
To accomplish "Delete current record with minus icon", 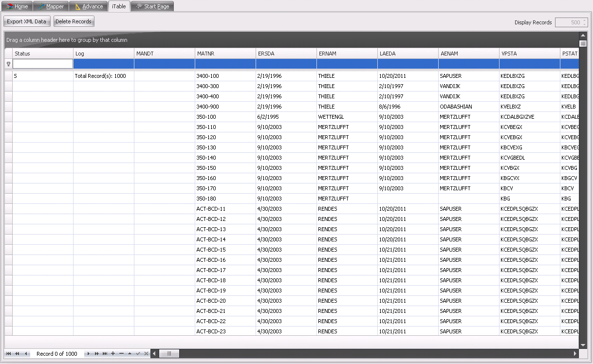I will (121, 354).
